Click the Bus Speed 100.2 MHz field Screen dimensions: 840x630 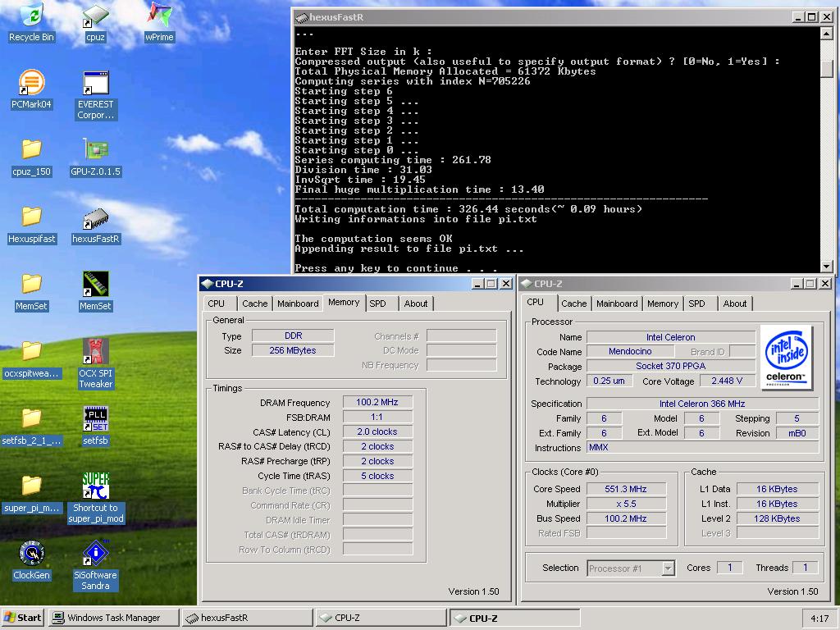pos(626,518)
